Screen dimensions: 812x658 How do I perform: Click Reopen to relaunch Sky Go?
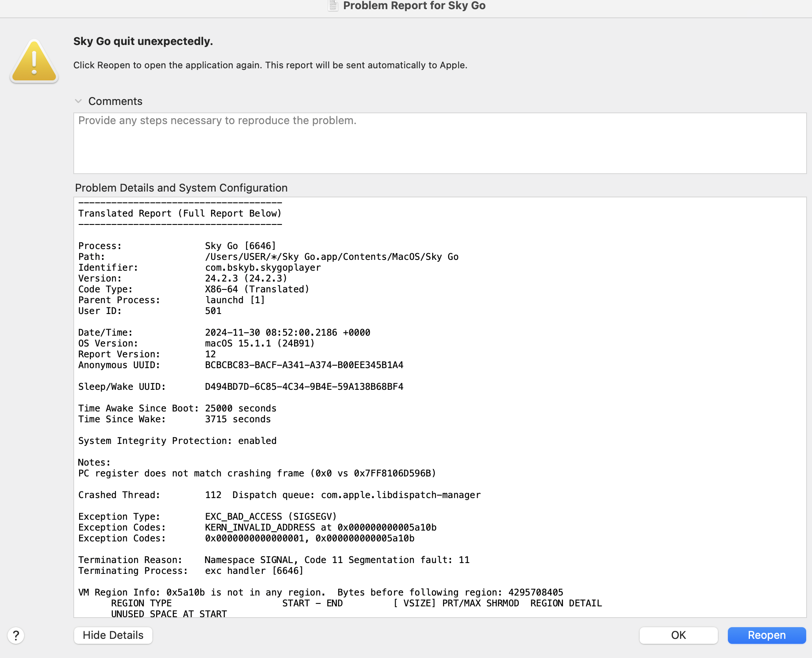767,635
